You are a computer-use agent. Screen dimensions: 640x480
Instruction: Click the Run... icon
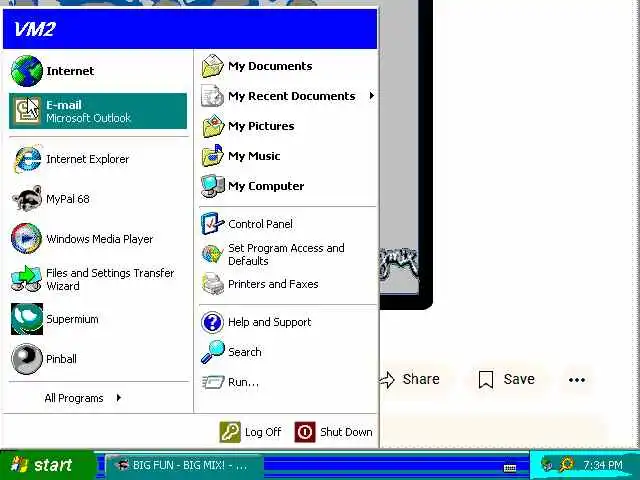pos(213,382)
